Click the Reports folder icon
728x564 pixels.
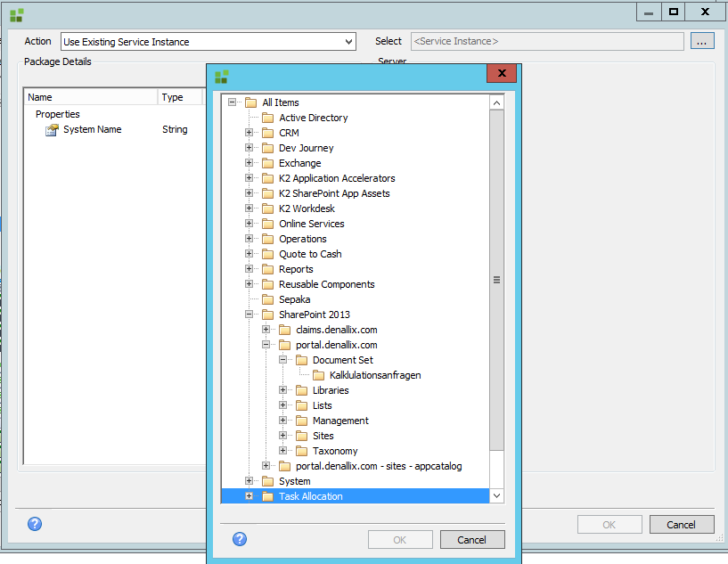click(x=267, y=269)
